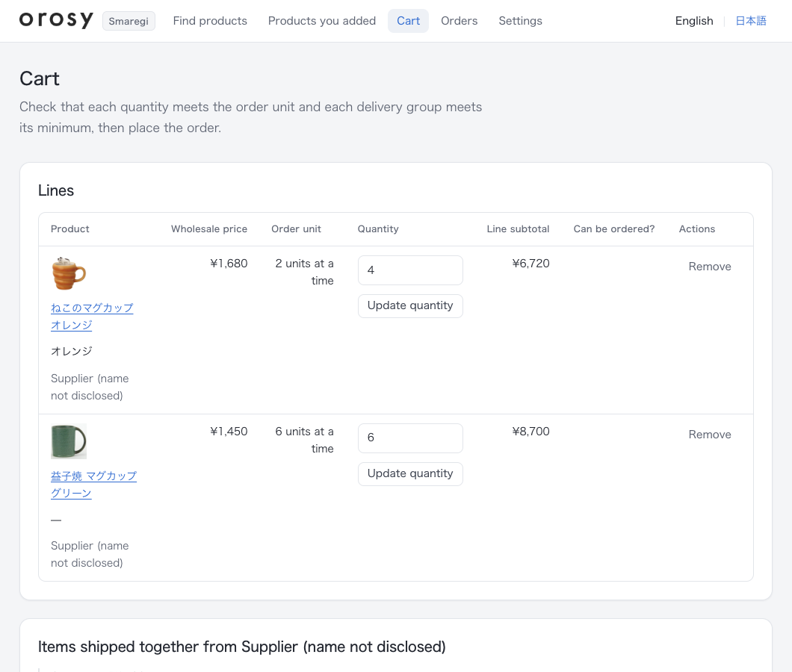Remove the green Mashiko mug line
The image size is (792, 672).
[710, 435]
